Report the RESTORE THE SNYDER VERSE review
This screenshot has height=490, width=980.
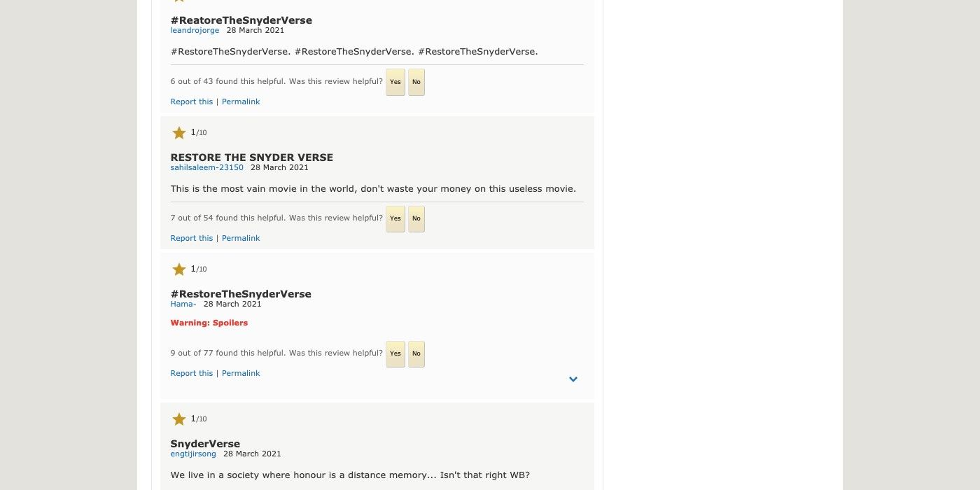(191, 238)
